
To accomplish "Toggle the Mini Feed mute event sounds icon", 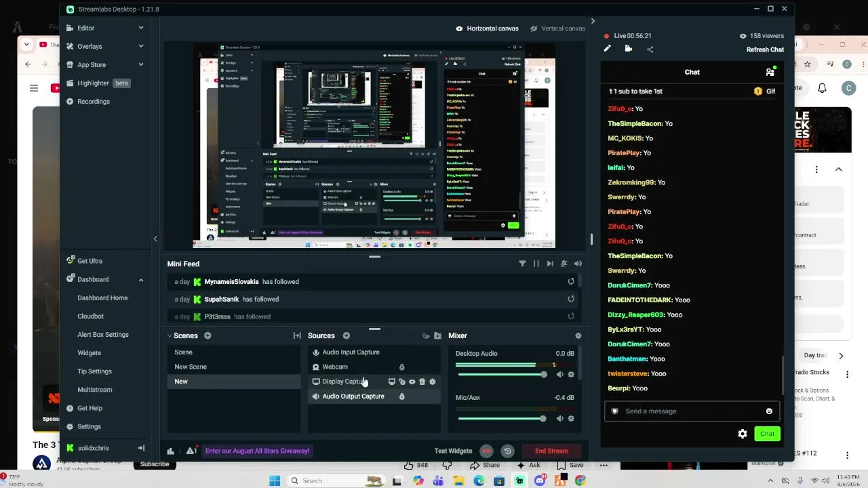I will [x=564, y=264].
